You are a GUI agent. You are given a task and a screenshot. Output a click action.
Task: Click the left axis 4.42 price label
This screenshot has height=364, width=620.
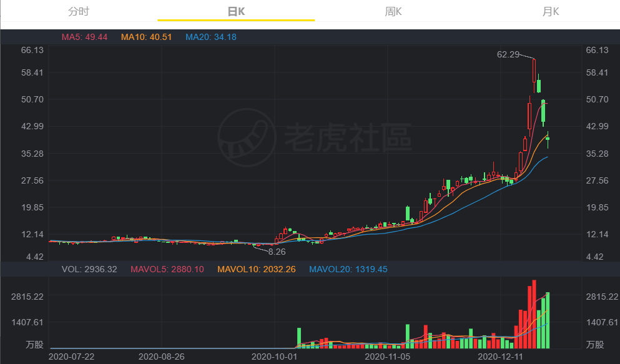(x=35, y=257)
